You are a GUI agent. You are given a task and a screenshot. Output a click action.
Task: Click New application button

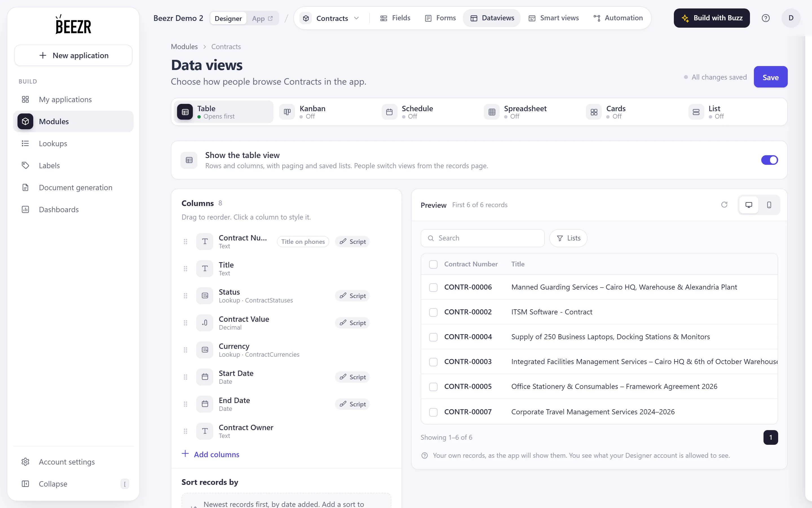click(x=73, y=55)
